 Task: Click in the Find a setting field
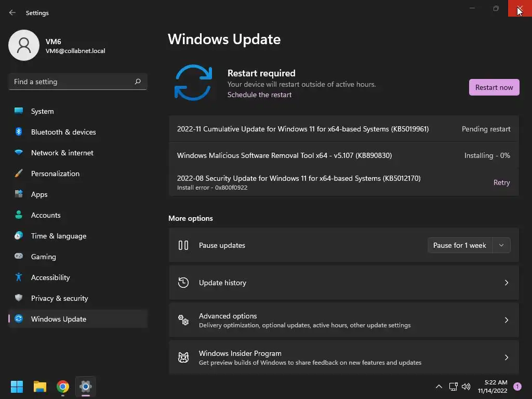point(78,82)
